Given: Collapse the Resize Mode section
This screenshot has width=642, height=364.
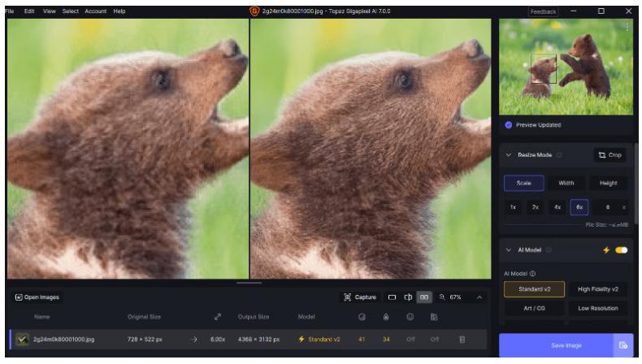Looking at the screenshot, I should point(509,154).
